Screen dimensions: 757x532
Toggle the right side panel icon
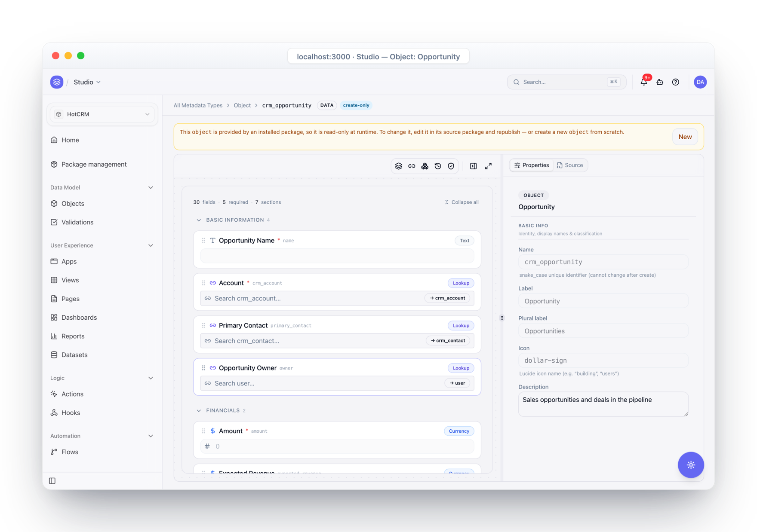[x=473, y=166]
